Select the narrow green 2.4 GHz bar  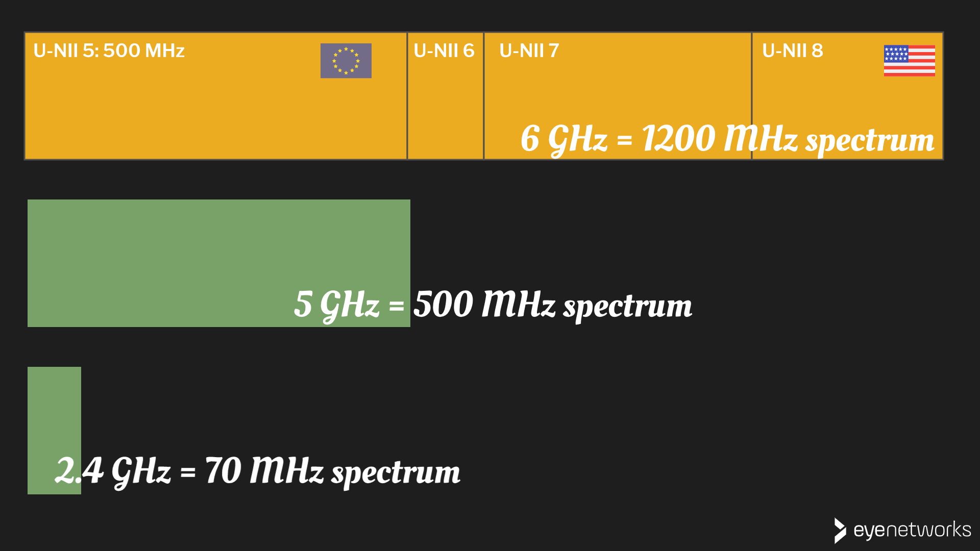(54, 408)
